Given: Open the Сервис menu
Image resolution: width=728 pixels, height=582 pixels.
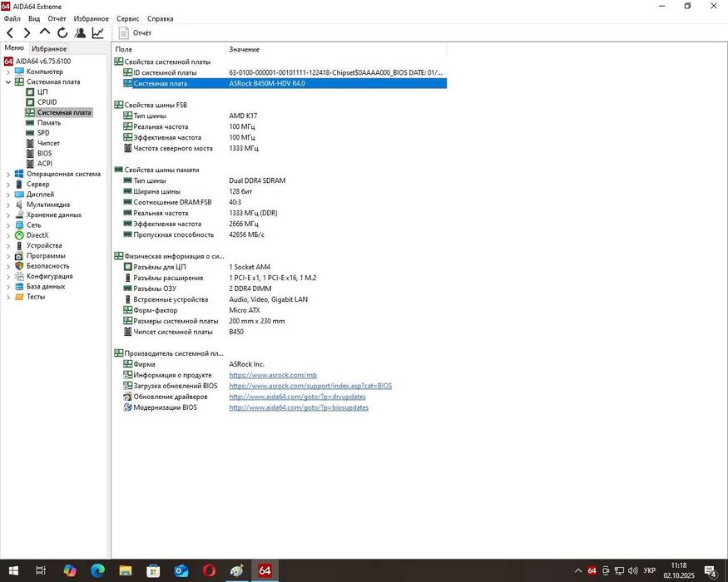Looking at the screenshot, I should 127,18.
